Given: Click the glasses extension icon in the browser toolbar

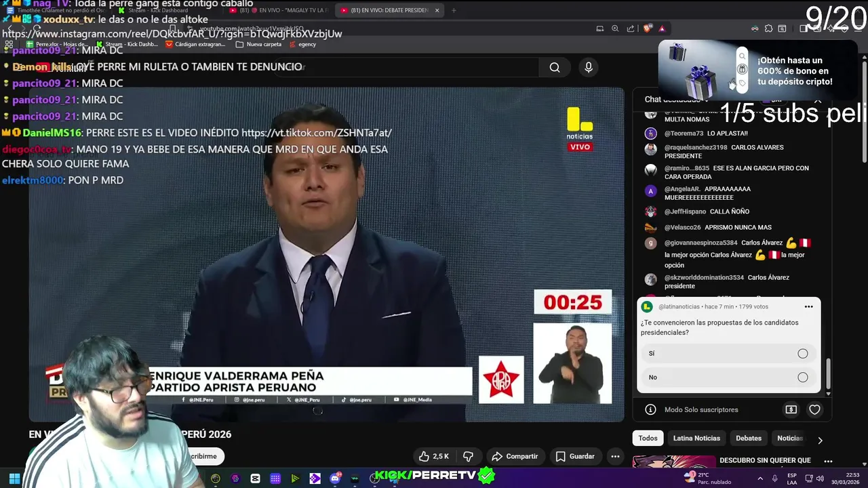Looking at the screenshot, I should point(755,28).
